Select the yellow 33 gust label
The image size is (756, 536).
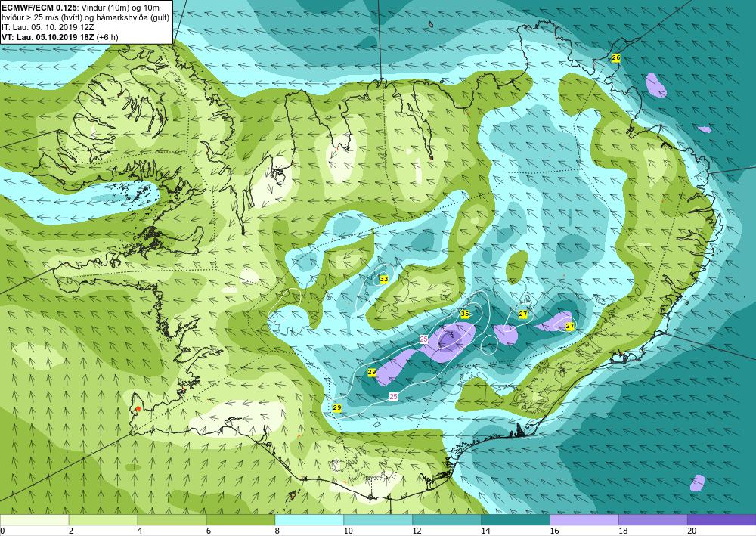(x=384, y=279)
